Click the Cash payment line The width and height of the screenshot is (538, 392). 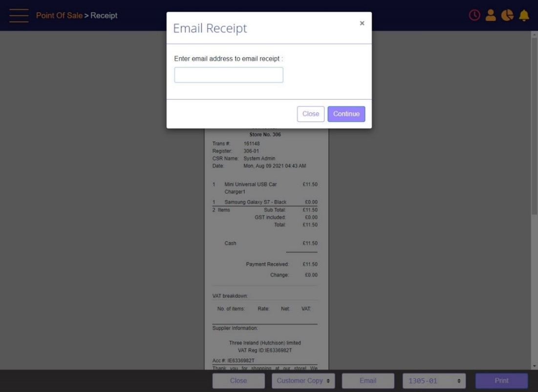264,243
